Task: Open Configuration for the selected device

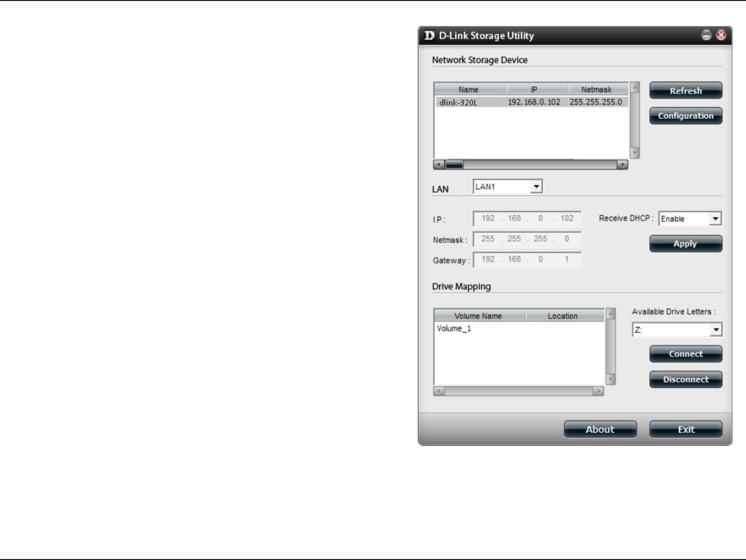Action: point(685,116)
